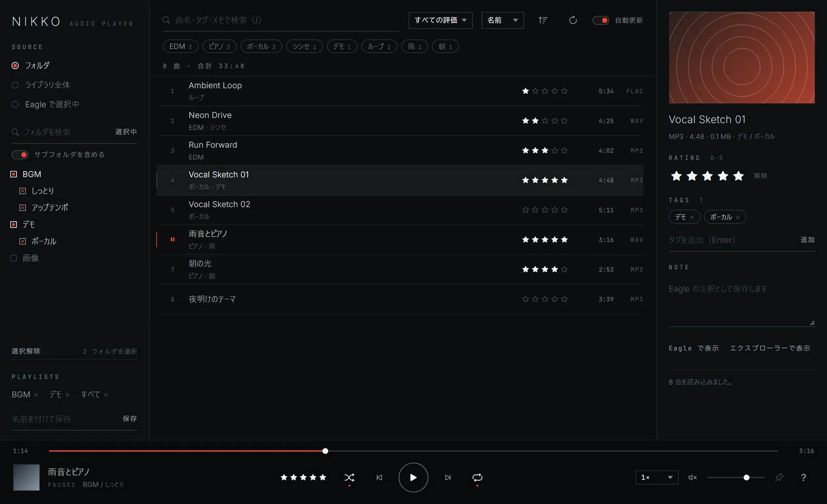The image size is (827, 504).
Task: Click the first star in the player bar rating
Action: coord(284,477)
